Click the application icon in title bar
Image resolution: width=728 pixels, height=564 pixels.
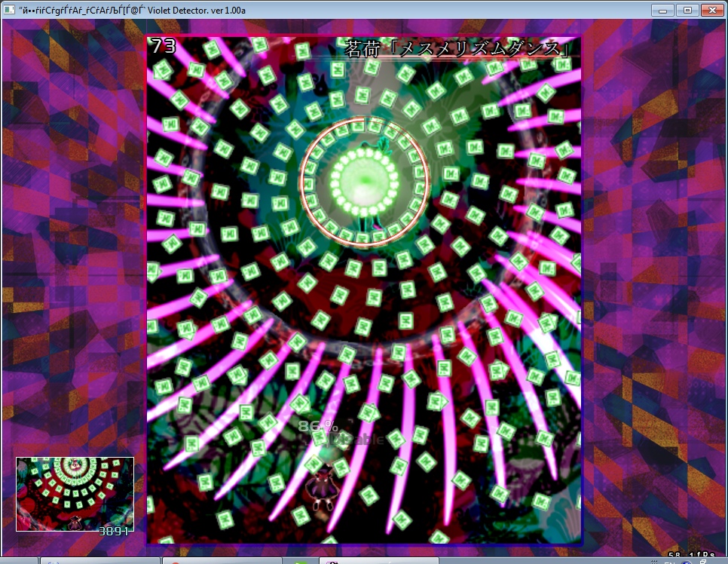(9, 10)
